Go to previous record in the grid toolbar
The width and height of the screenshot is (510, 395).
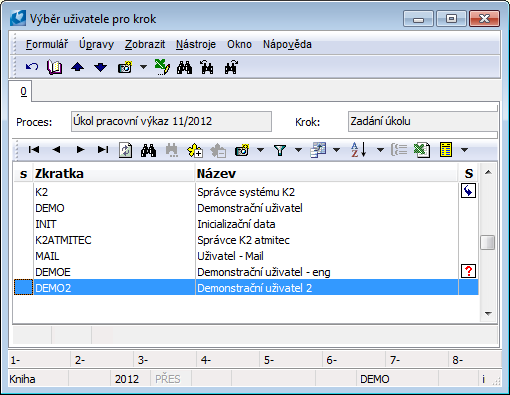pos(56,150)
